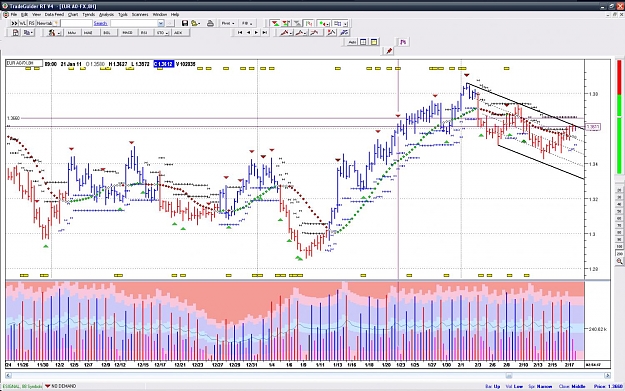Open the blue windows layout dropdown

[x=340, y=23]
